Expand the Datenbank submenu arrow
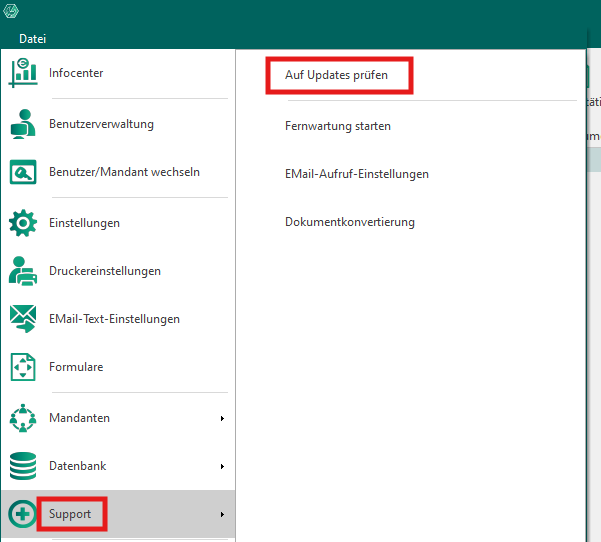The height and width of the screenshot is (542, 601). [222, 466]
